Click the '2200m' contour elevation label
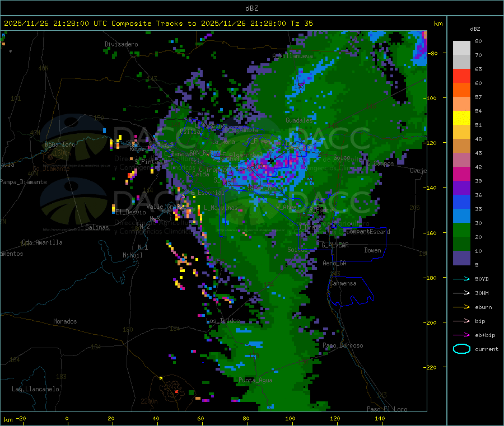Screen dimensions: 504x426 pyautogui.click(x=149, y=401)
